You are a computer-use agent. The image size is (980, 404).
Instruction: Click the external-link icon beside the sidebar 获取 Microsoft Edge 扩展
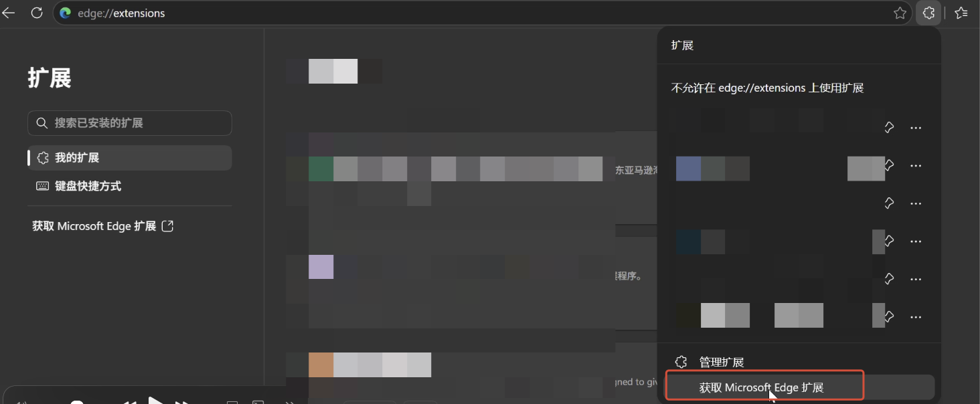tap(168, 226)
